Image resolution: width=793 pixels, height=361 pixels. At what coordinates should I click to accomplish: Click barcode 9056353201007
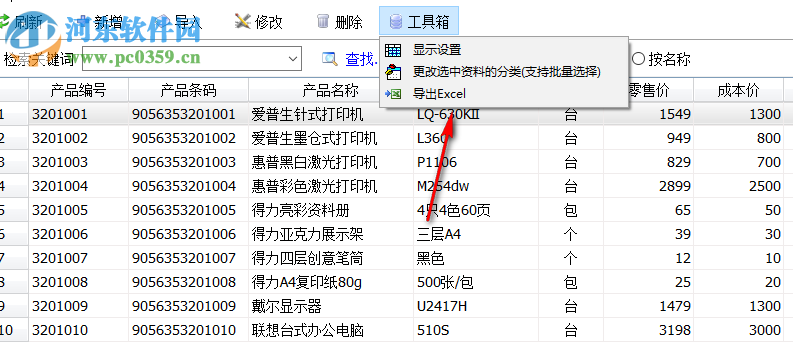tap(189, 258)
